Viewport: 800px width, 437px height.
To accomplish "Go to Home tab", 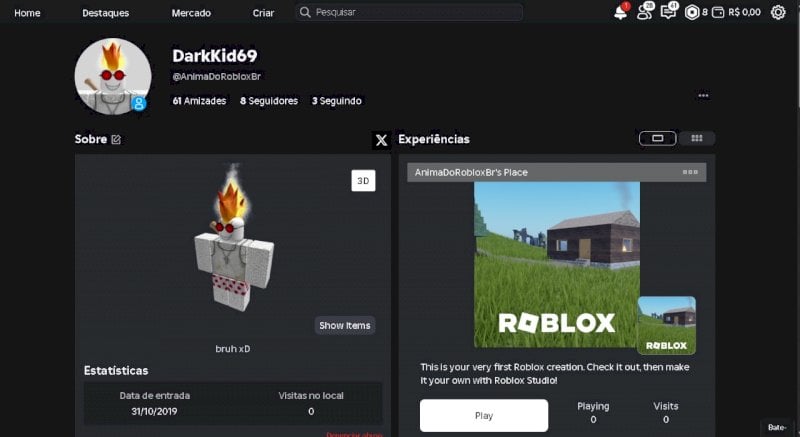I will (27, 13).
